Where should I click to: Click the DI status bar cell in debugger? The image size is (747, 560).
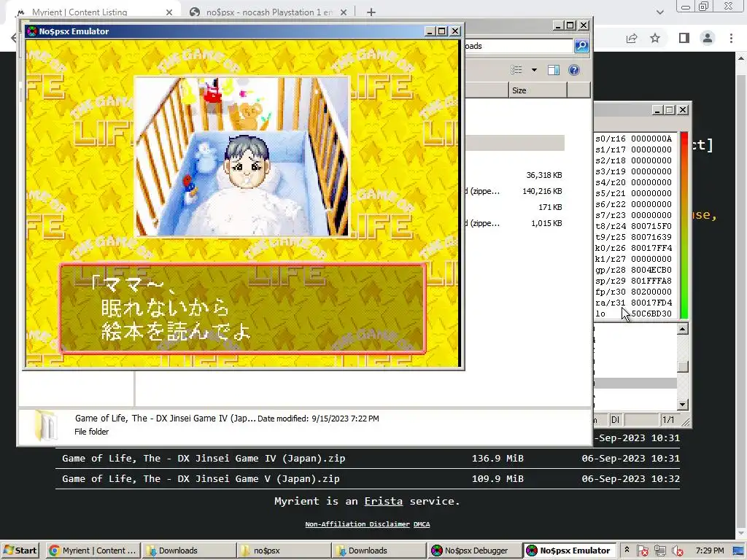coord(616,420)
